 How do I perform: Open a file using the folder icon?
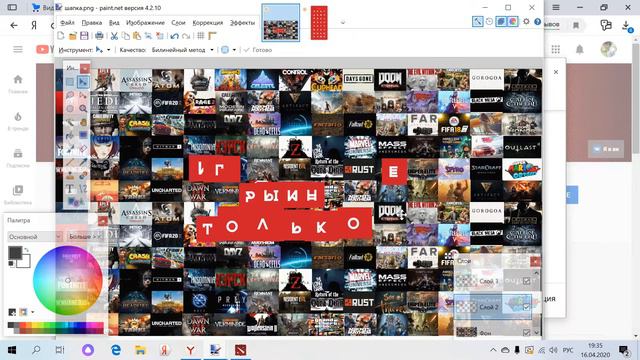73,36
